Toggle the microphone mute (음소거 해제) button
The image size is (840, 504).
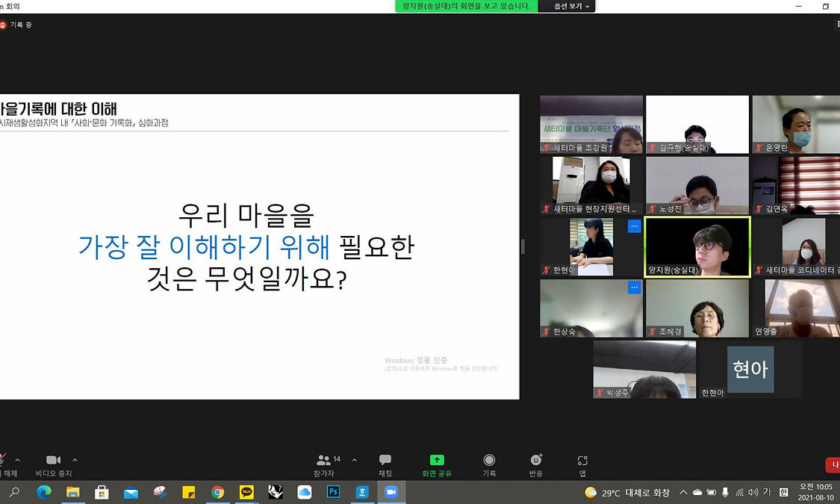pyautogui.click(x=3, y=464)
